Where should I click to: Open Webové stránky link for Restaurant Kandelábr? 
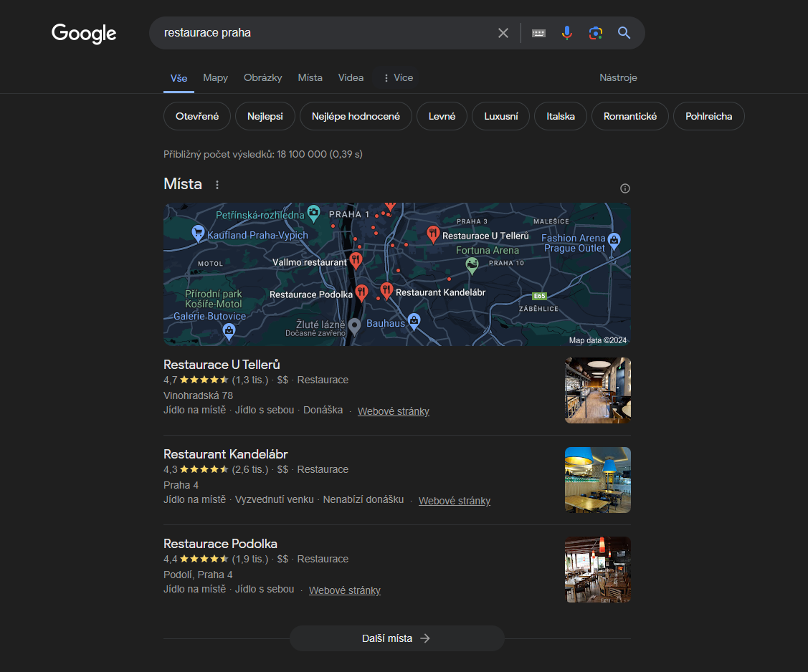pyautogui.click(x=455, y=501)
